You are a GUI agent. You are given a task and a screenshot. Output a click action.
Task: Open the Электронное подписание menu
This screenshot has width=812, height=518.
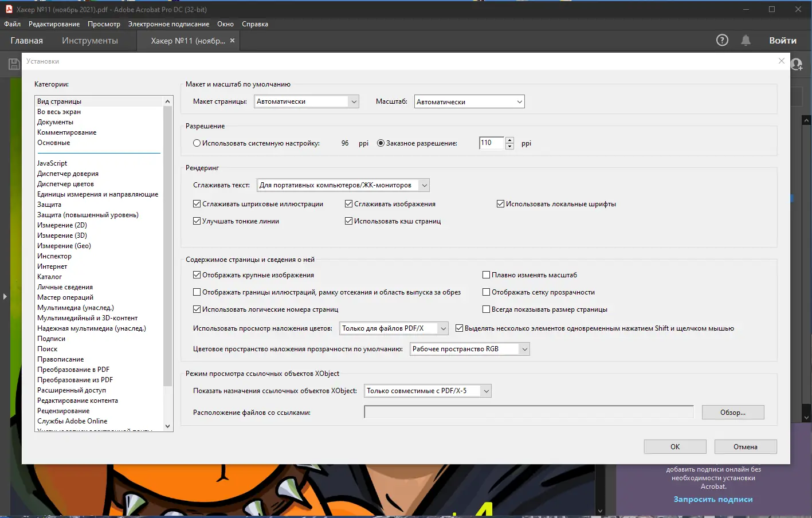(x=168, y=24)
